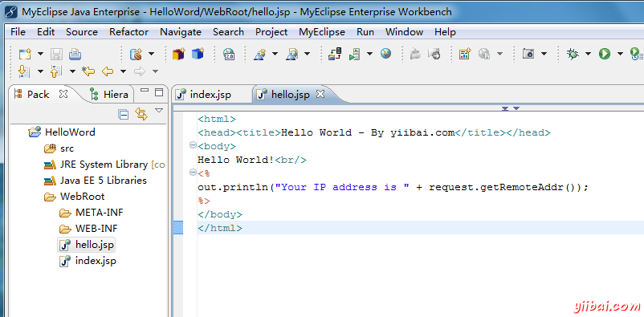
Task: Click the blue new module cube icon
Action: [x=198, y=54]
